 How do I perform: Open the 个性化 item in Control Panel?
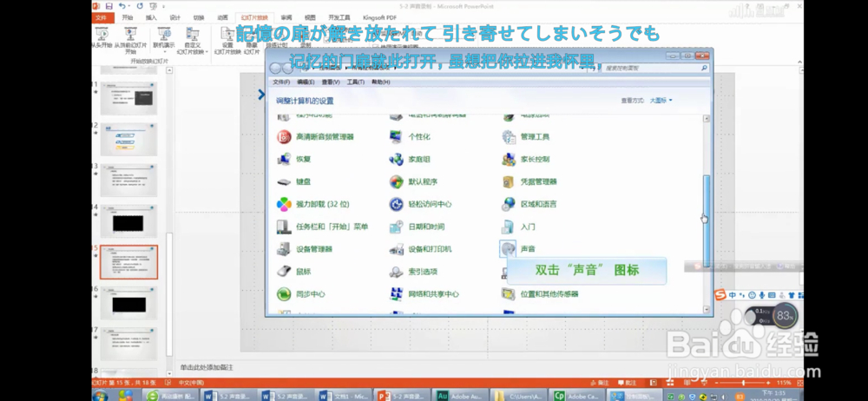[x=410, y=137]
